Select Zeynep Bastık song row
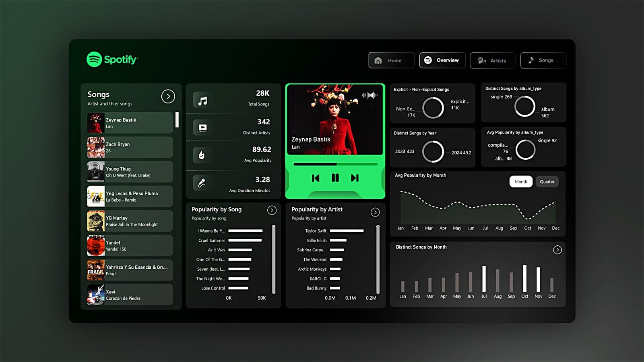 [130, 123]
